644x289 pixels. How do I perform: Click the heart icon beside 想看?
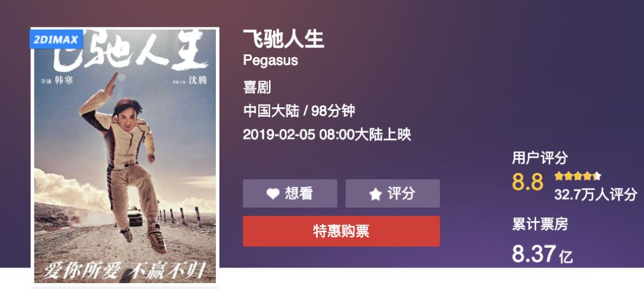click(x=273, y=194)
